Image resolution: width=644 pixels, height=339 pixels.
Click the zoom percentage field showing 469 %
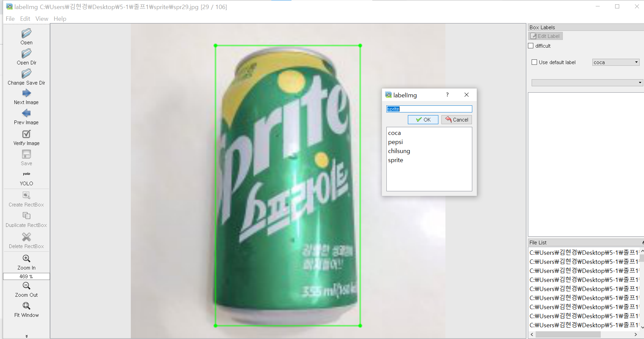[26, 276]
